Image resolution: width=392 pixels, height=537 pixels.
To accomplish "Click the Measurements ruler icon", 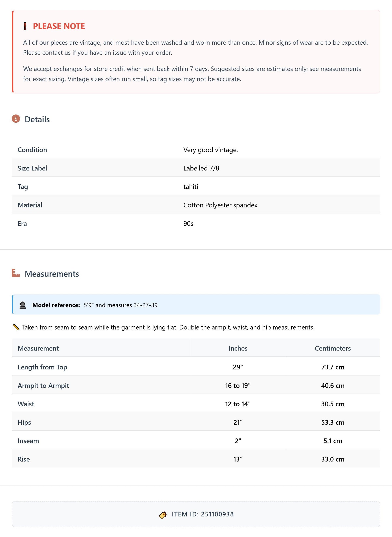I will [16, 273].
